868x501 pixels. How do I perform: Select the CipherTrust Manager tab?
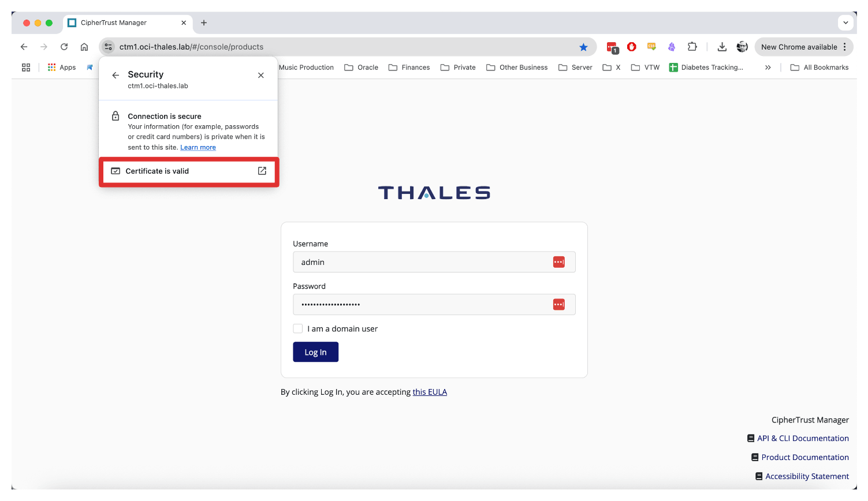tap(128, 23)
